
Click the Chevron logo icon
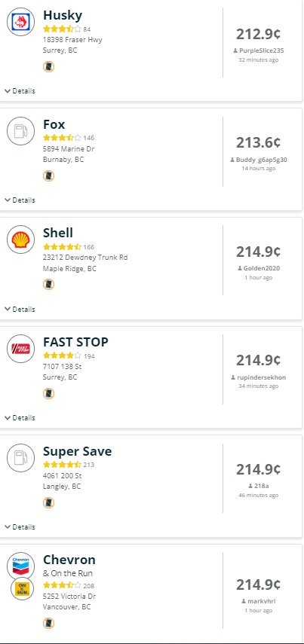pos(20,566)
